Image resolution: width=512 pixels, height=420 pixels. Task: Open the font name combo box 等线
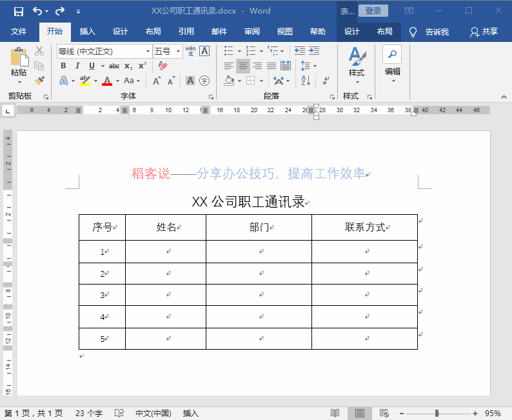(104, 51)
